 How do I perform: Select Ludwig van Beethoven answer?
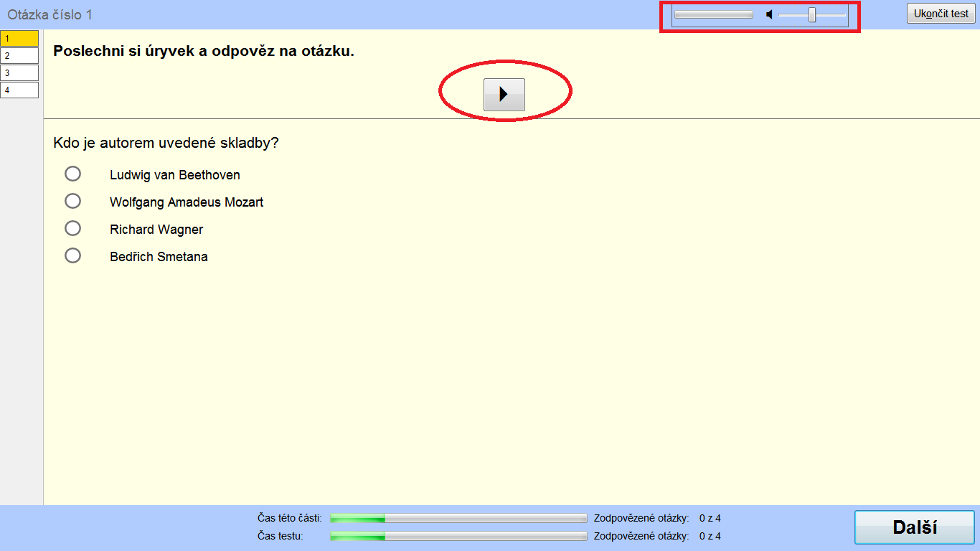[72, 174]
